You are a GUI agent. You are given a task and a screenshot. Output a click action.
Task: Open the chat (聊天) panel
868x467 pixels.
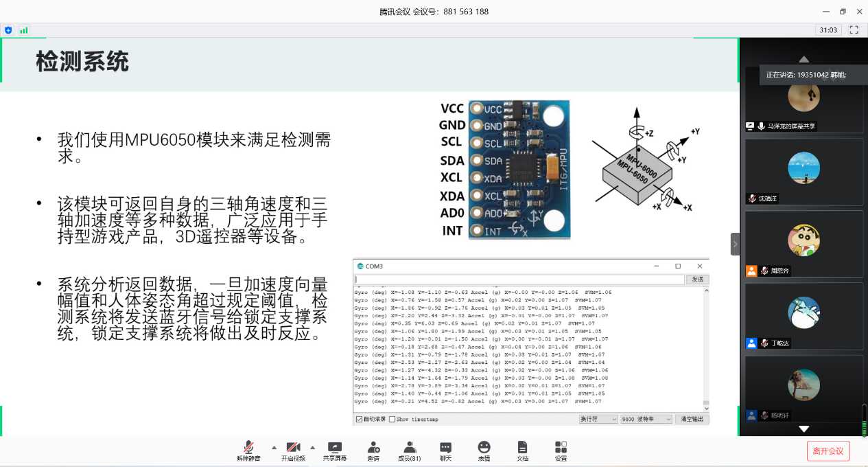[x=446, y=451]
